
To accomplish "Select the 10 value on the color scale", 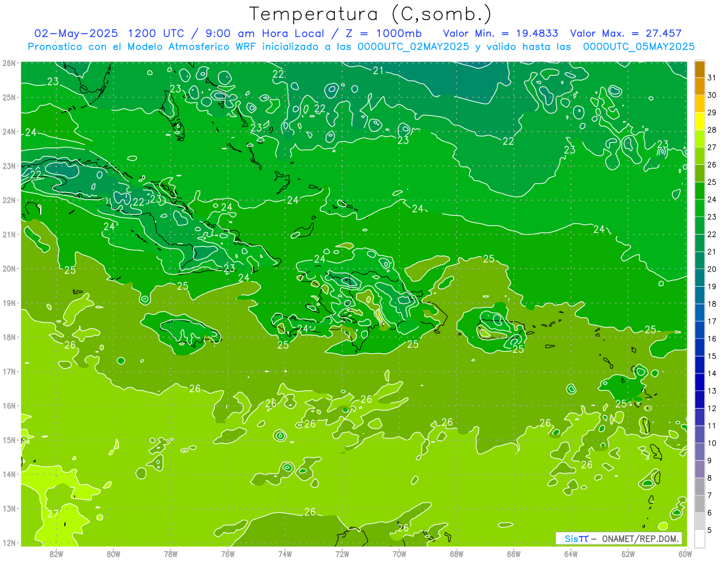I will pos(712,443).
